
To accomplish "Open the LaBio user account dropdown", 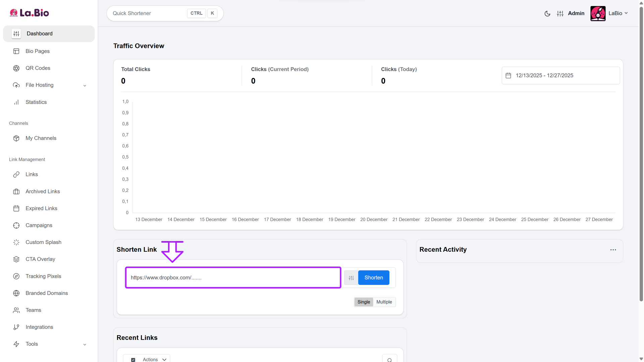I will [618, 13].
